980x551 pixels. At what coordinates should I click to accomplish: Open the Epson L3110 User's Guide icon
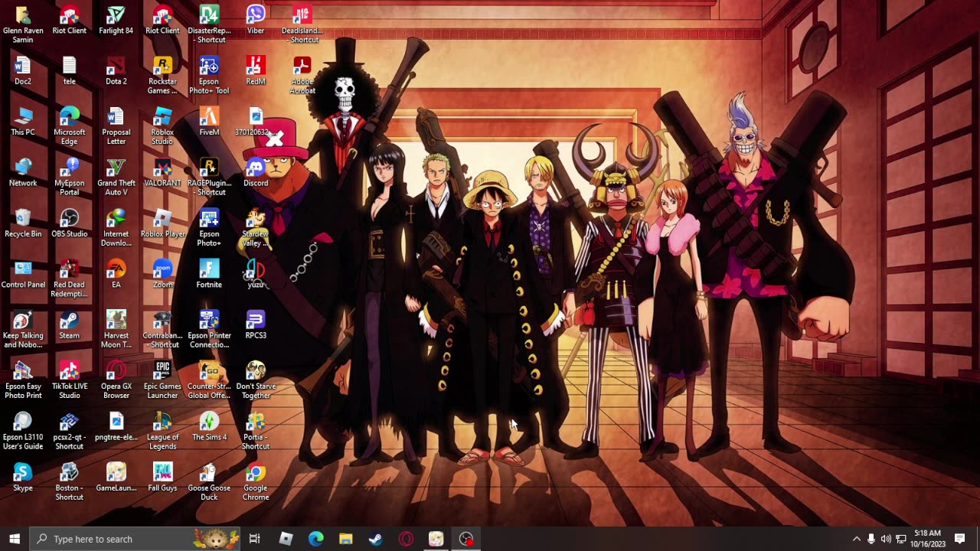tap(23, 431)
